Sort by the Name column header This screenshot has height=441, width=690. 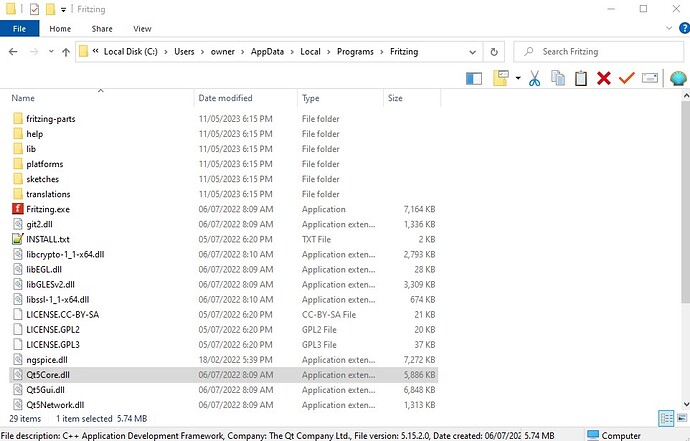pos(101,98)
